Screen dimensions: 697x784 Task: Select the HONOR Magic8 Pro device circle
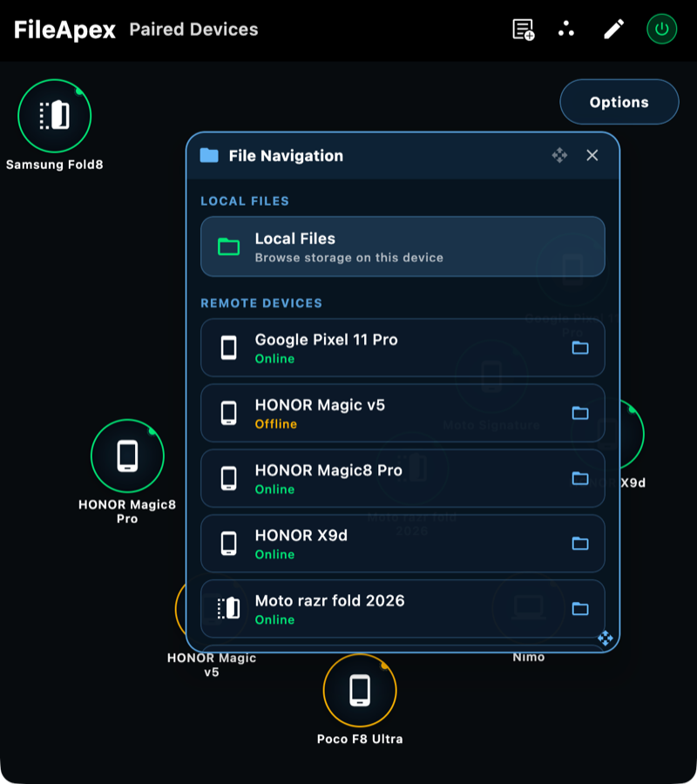pyautogui.click(x=127, y=456)
